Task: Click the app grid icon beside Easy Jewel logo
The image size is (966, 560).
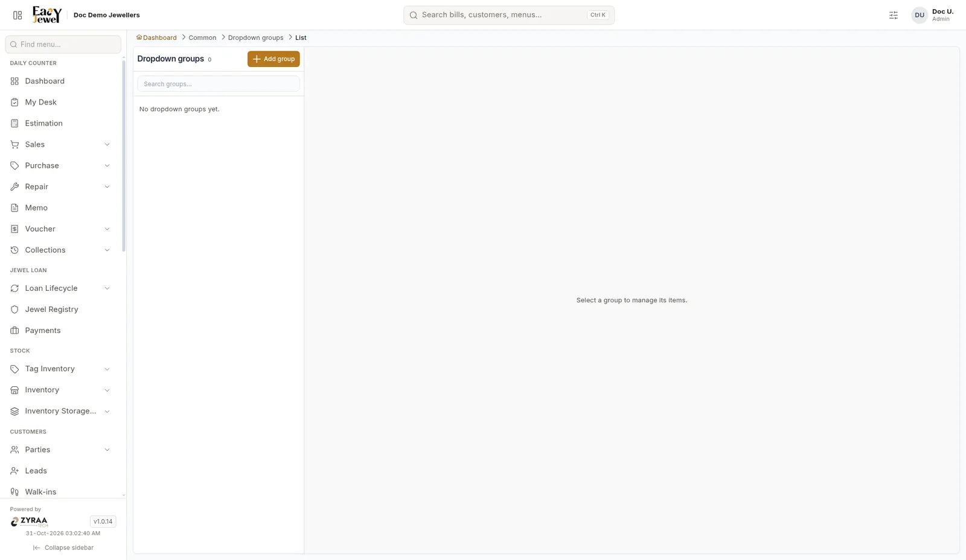Action: coord(18,15)
